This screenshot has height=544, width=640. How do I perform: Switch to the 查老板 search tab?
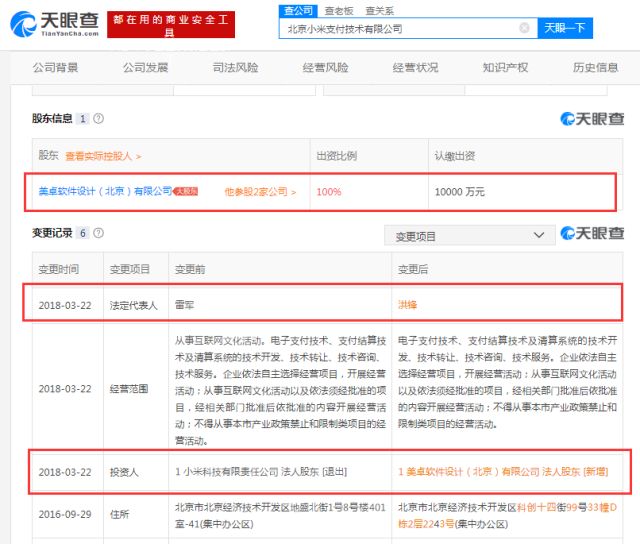(338, 9)
